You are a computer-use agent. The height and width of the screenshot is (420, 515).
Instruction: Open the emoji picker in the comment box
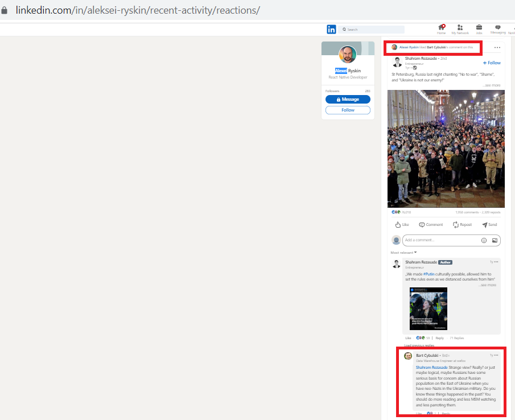point(484,240)
